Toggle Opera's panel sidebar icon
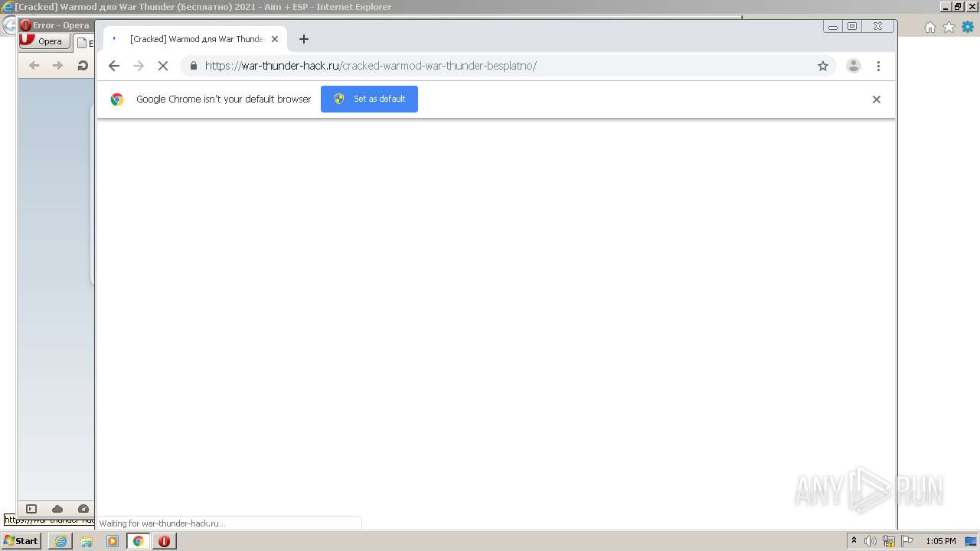Screen dimensions: 980x551 point(31,509)
